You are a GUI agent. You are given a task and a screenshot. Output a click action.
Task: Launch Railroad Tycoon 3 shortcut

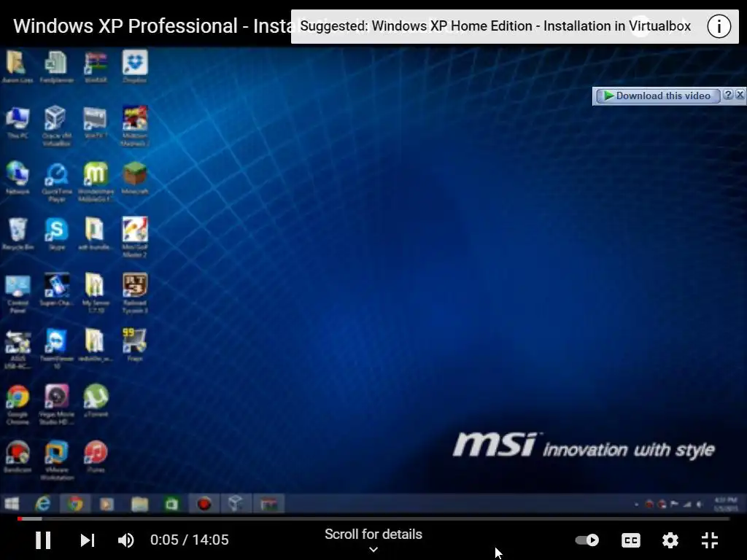(135, 293)
